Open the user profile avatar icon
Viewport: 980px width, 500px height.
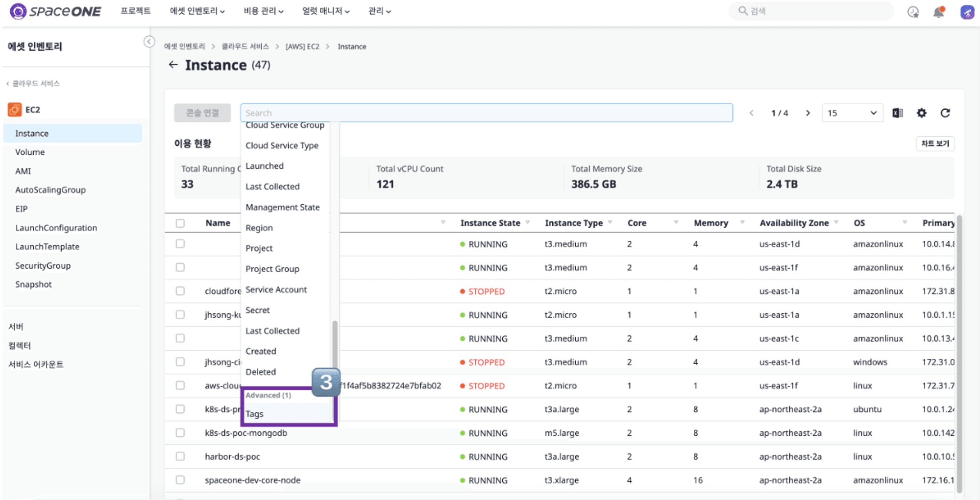967,12
